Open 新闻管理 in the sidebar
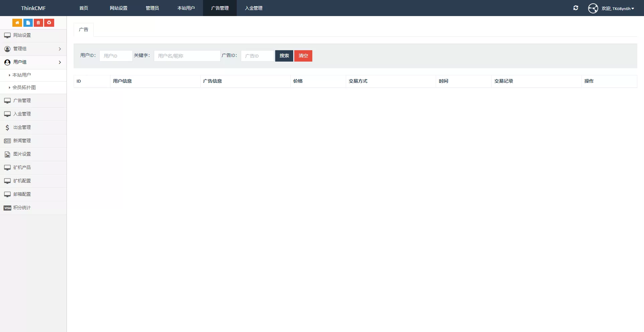Viewport: 644px width, 332px height. (x=22, y=141)
